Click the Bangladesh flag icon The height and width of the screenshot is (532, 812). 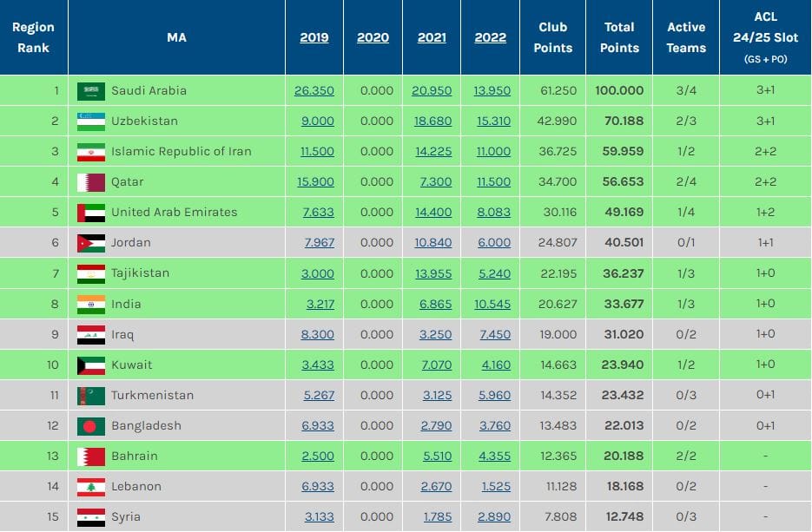click(x=90, y=425)
